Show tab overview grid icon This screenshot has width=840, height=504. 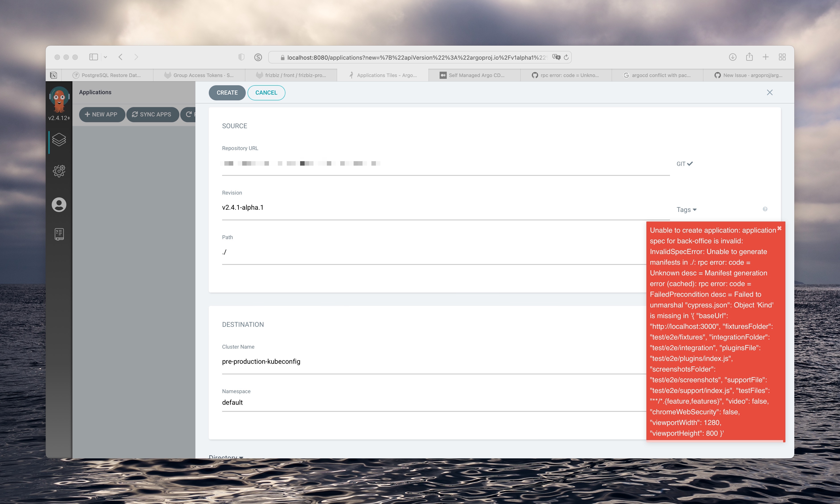coord(782,57)
